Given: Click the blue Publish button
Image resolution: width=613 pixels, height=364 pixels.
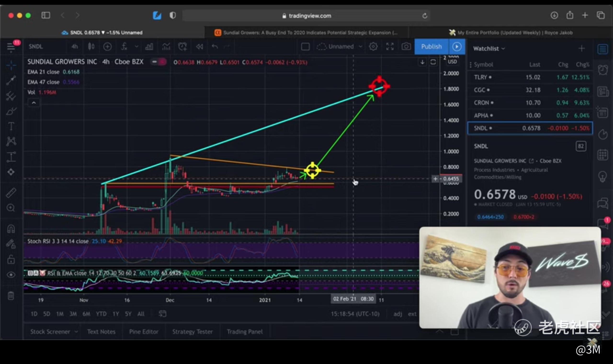Looking at the screenshot, I should (431, 47).
